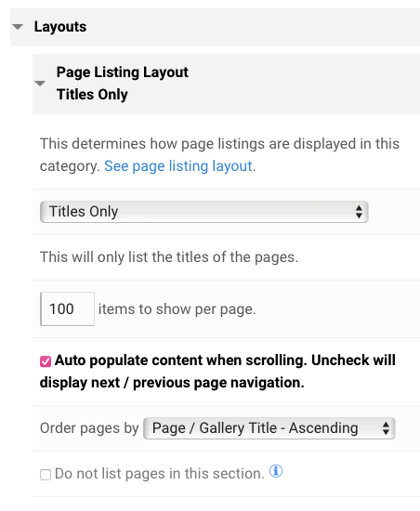The width and height of the screenshot is (420, 511).
Task: Click Page Listing Layout Titles Only header
Action: (x=226, y=84)
